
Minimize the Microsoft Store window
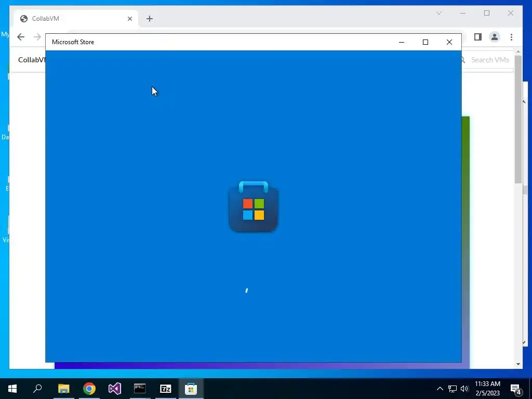[x=402, y=42]
